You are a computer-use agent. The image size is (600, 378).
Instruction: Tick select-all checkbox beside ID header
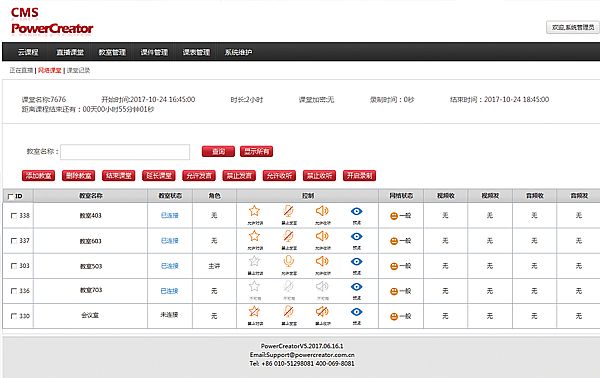(11, 197)
